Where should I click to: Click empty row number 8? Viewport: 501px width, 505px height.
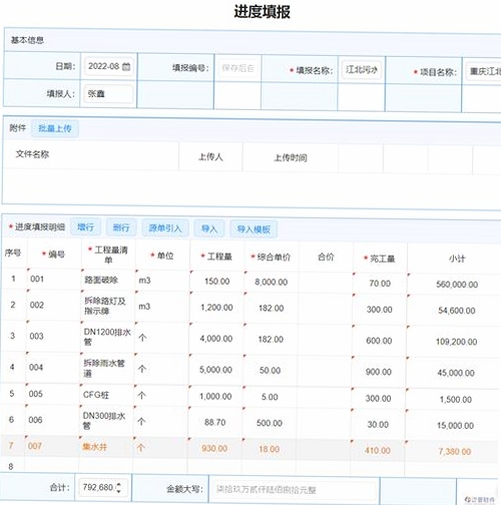coord(10,466)
